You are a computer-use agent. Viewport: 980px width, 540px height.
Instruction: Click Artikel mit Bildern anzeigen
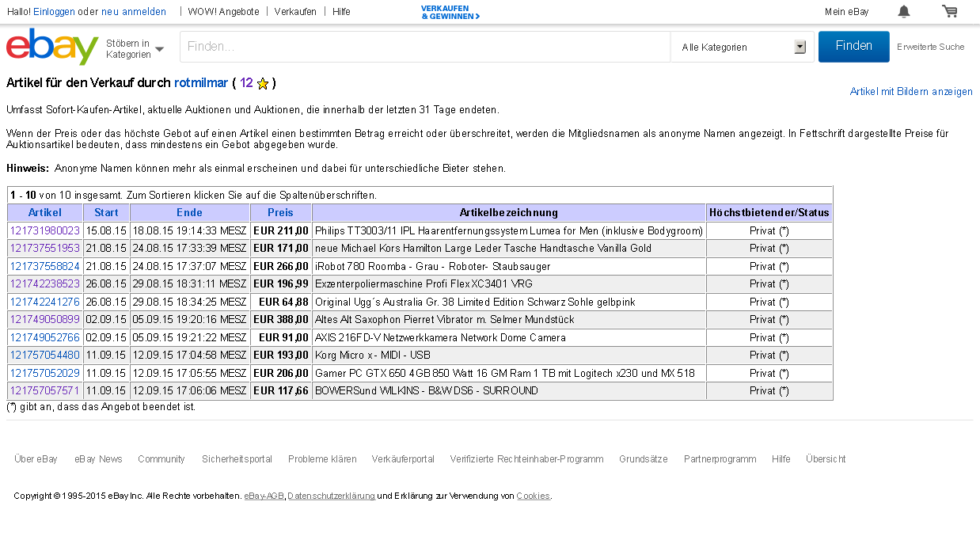pos(911,92)
